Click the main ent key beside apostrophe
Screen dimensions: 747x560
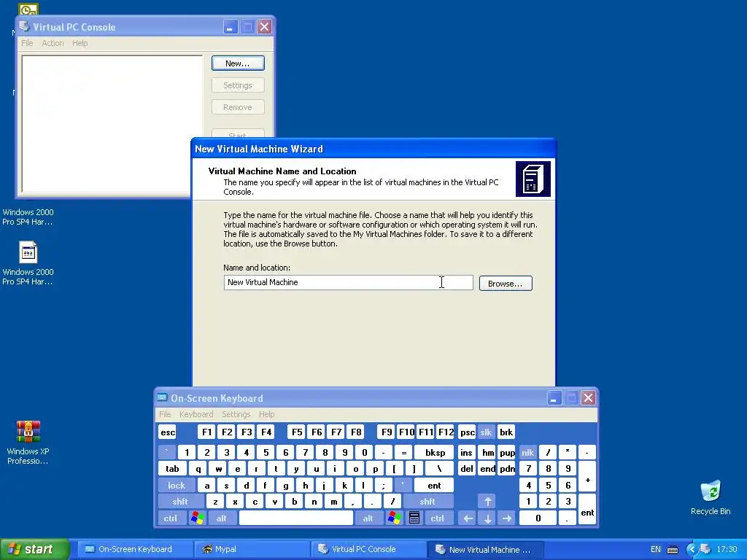434,485
